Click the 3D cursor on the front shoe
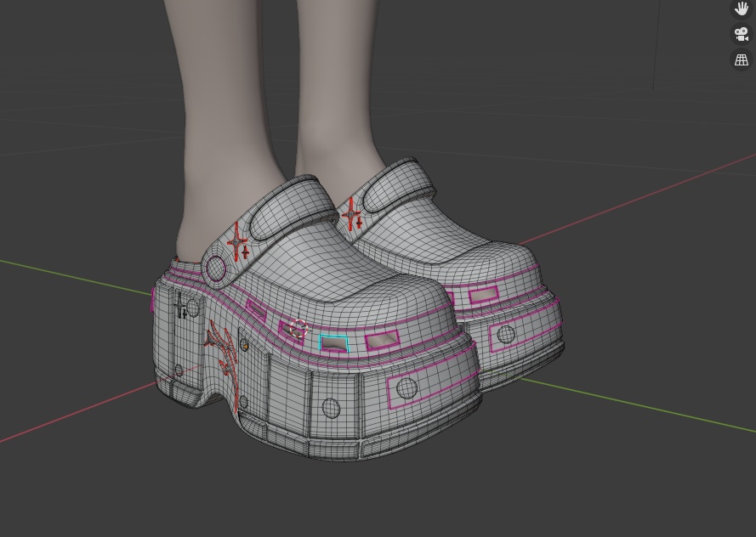 [x=299, y=328]
